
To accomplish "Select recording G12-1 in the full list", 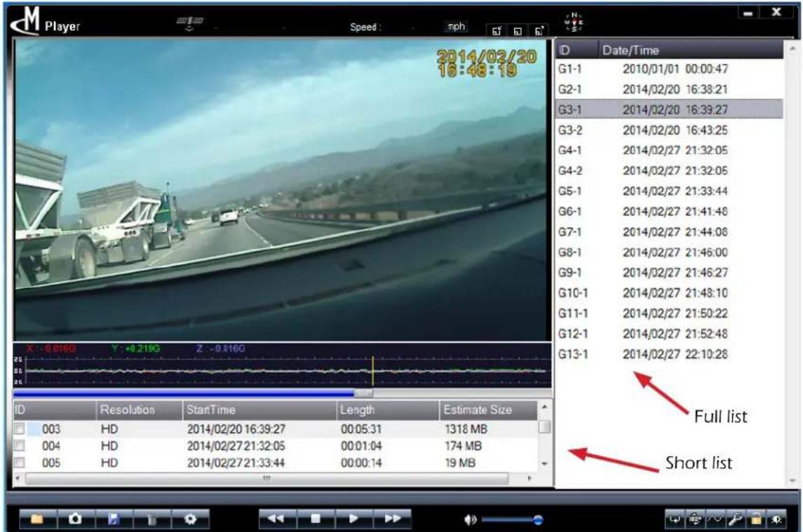I will click(669, 334).
